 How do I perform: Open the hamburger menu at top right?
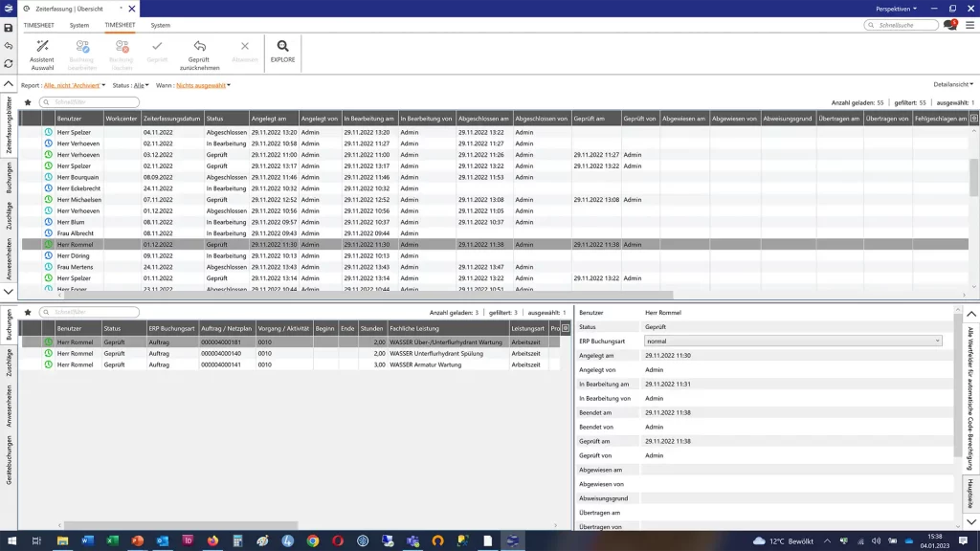click(969, 25)
